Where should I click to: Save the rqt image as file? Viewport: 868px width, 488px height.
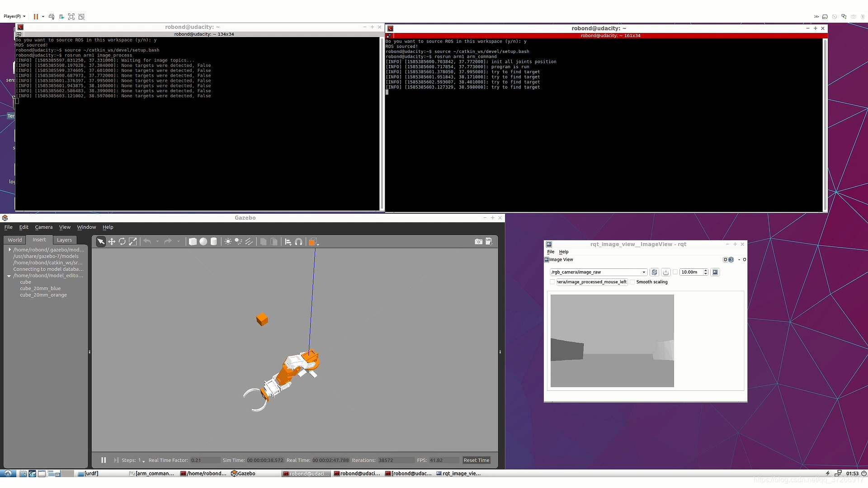(x=715, y=272)
